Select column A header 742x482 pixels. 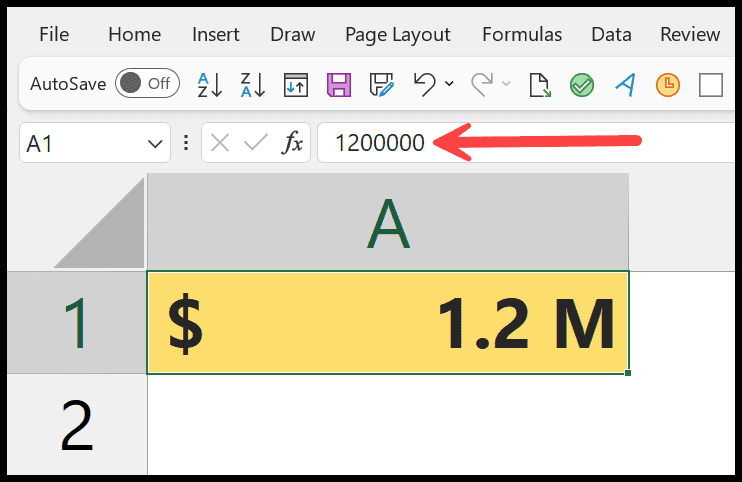pyautogui.click(x=388, y=222)
